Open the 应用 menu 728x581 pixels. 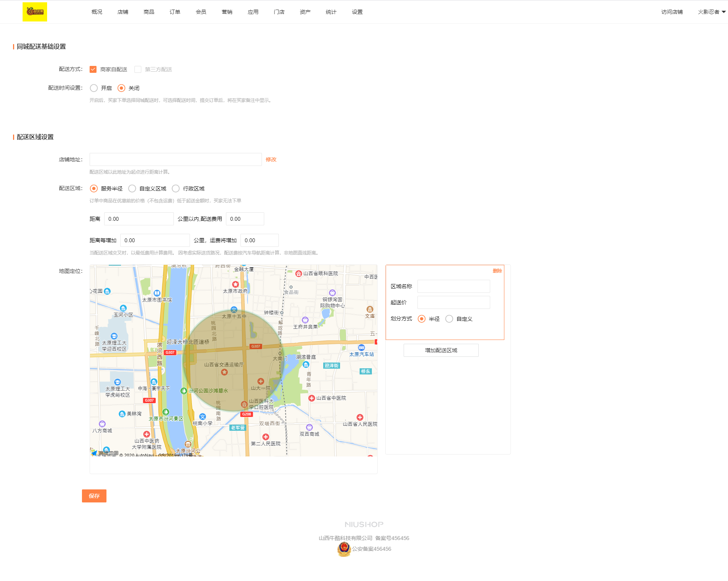pyautogui.click(x=253, y=12)
